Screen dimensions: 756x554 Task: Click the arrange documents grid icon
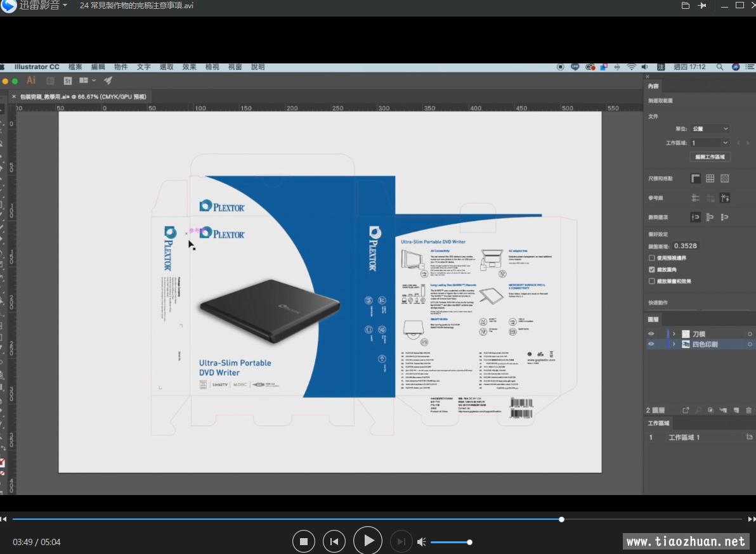pyautogui.click(x=84, y=81)
